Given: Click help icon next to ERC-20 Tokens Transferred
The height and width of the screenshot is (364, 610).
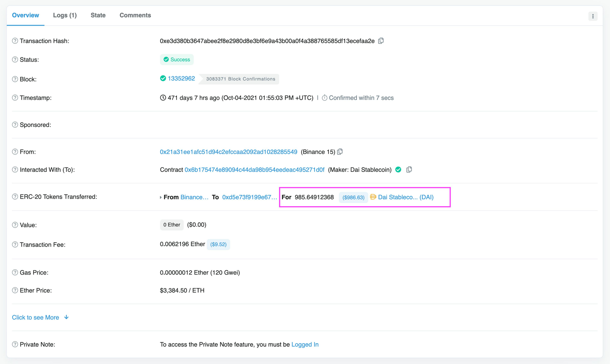Looking at the screenshot, I should pos(15,197).
